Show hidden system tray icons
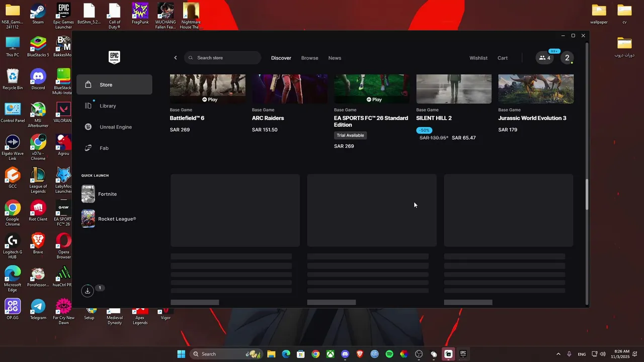The image size is (644, 362). pyautogui.click(x=558, y=354)
